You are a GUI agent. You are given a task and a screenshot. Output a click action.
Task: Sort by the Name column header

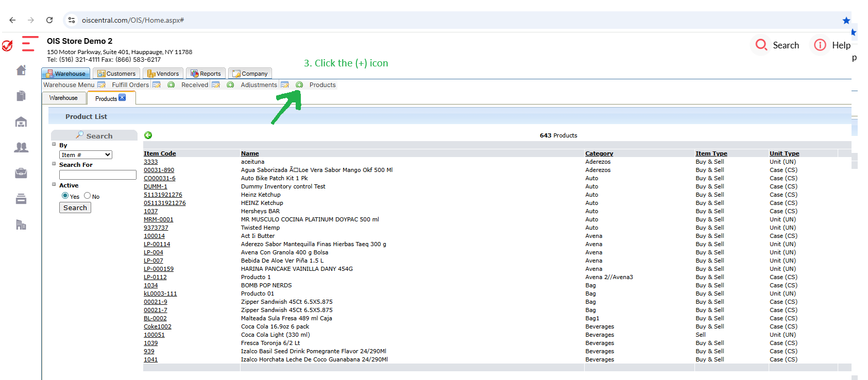[x=250, y=153]
